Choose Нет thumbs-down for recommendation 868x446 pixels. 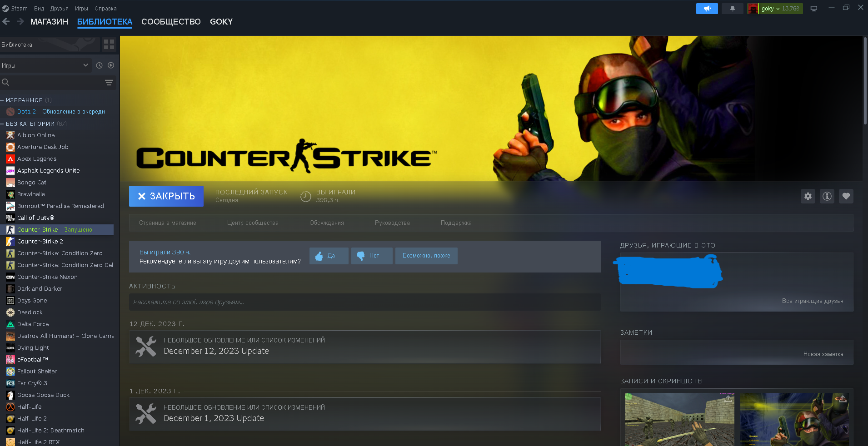[x=371, y=256]
